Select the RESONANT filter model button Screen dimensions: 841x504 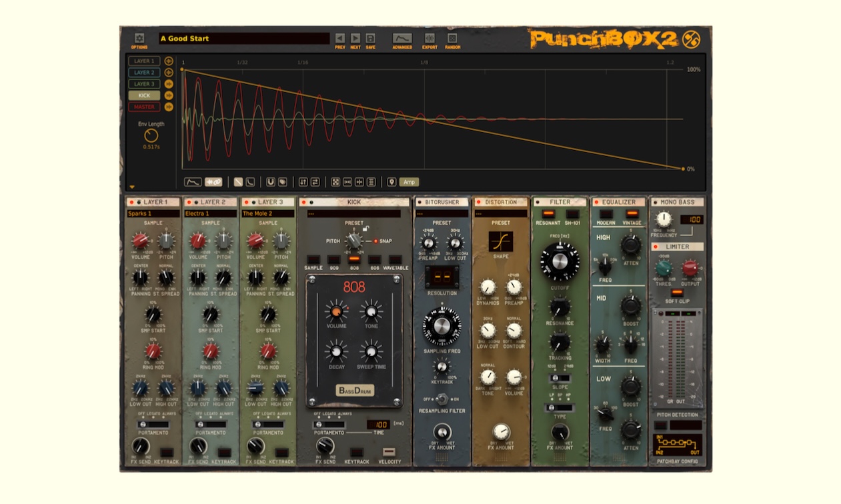548,214
